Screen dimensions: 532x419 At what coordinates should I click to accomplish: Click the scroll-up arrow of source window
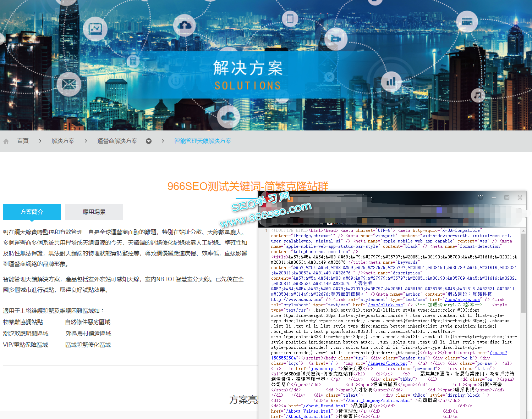(x=523, y=231)
